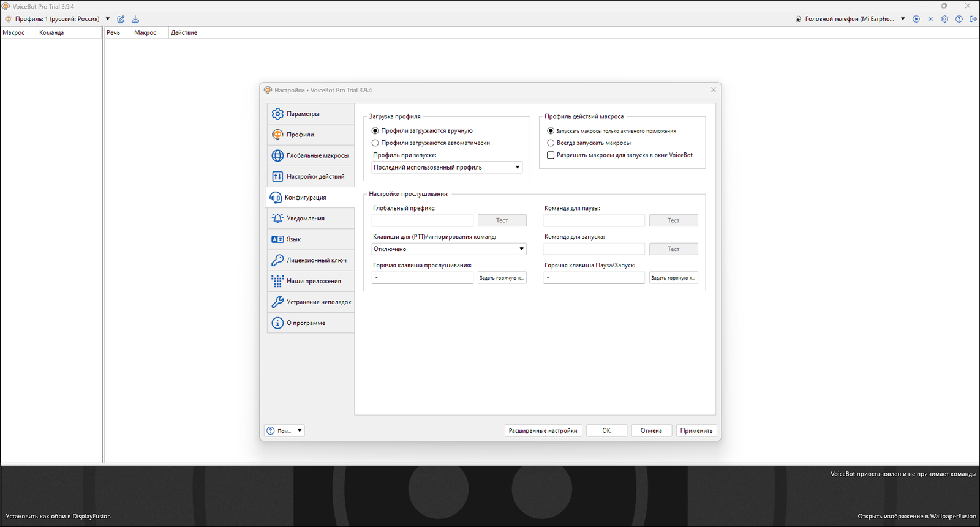Click the Речь column header
The image size is (980, 527).
(119, 33)
